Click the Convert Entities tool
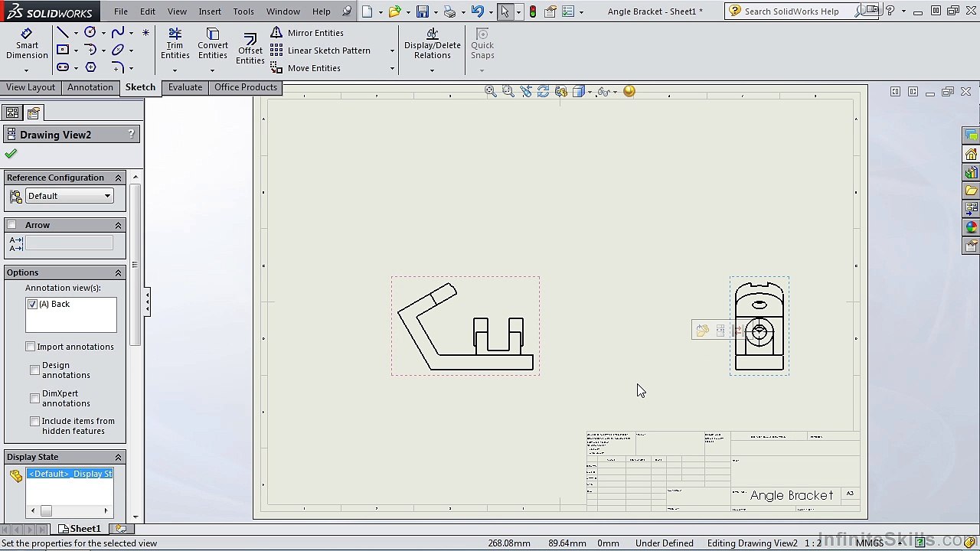This screenshot has width=980, height=551. [x=213, y=44]
